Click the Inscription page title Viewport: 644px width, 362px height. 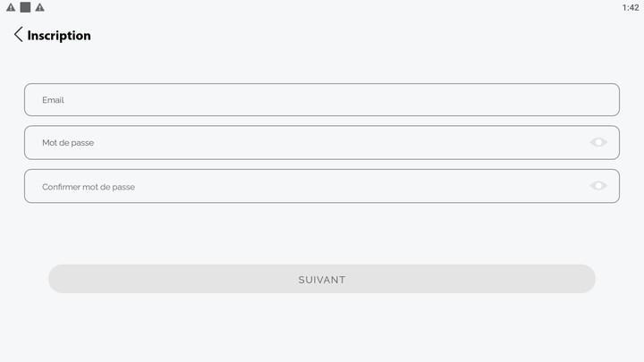(59, 36)
